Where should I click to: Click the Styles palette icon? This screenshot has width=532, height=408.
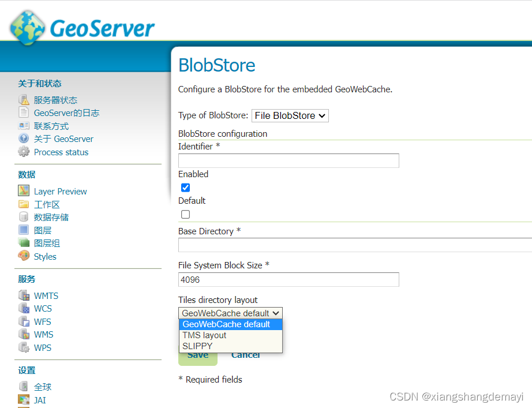pos(24,256)
